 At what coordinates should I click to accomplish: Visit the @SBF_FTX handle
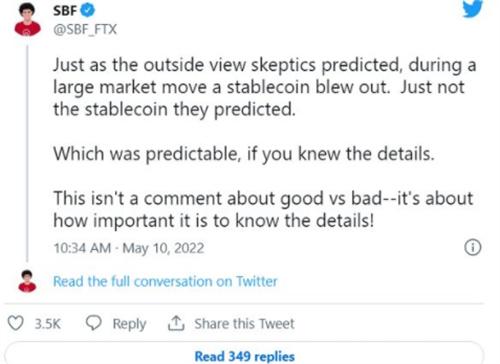tap(85, 30)
